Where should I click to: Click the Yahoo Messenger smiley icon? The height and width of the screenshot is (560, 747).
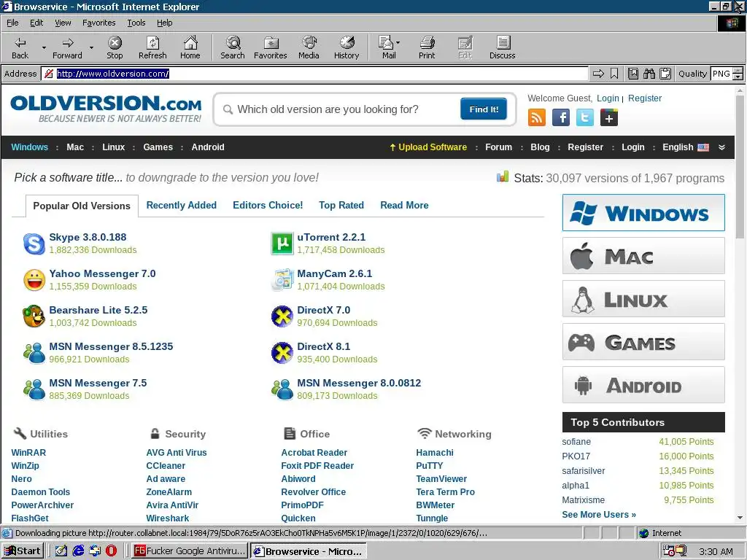[34, 280]
